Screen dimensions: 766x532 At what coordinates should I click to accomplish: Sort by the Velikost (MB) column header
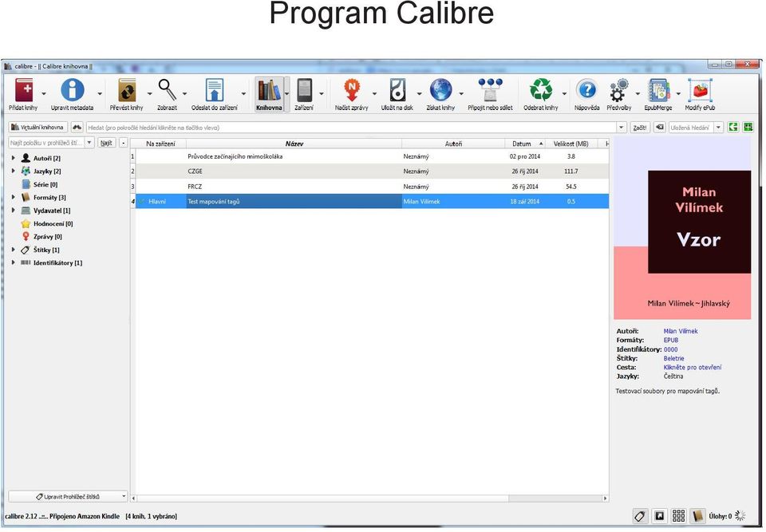coord(571,144)
